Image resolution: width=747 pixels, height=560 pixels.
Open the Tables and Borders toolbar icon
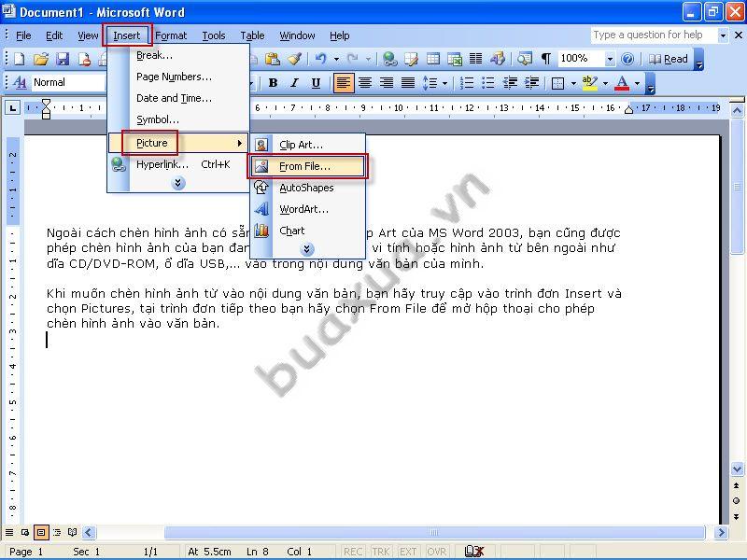coord(411,59)
